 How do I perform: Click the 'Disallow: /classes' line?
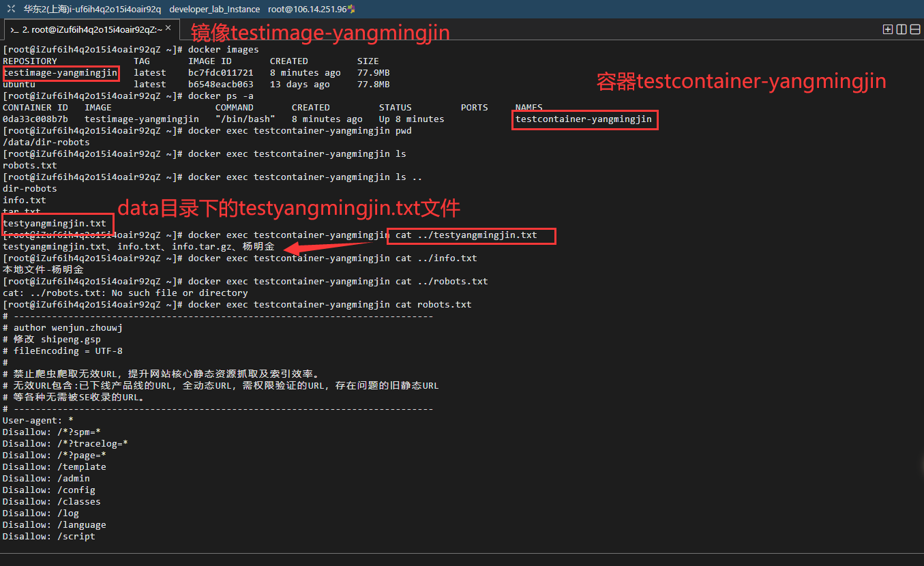click(x=52, y=502)
